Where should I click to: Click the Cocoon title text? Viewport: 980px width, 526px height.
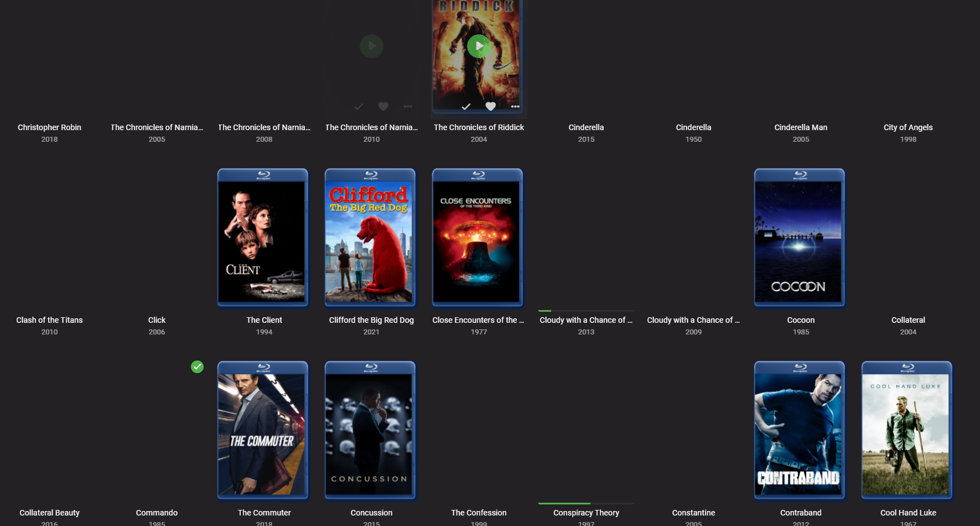click(801, 320)
